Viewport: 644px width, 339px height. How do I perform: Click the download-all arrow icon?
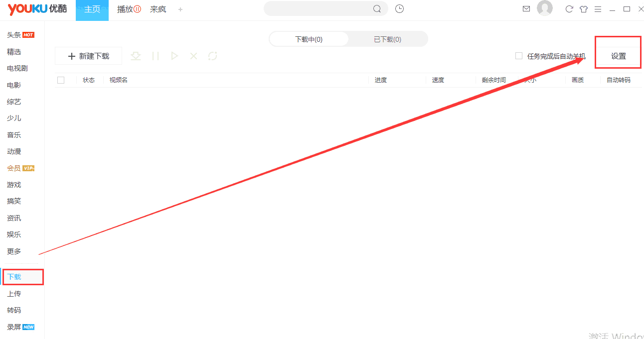(136, 56)
